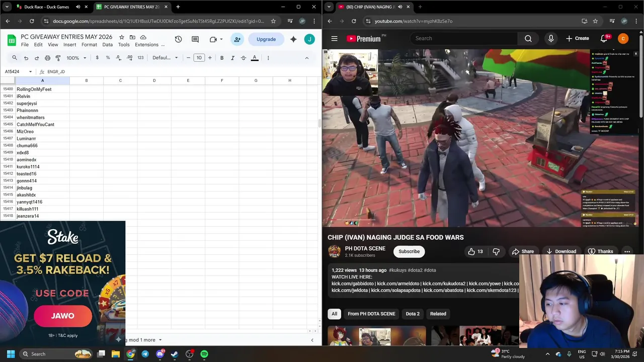Open font family Default dropdown
Image resolution: width=644 pixels, height=362 pixels.
pyautogui.click(x=165, y=58)
